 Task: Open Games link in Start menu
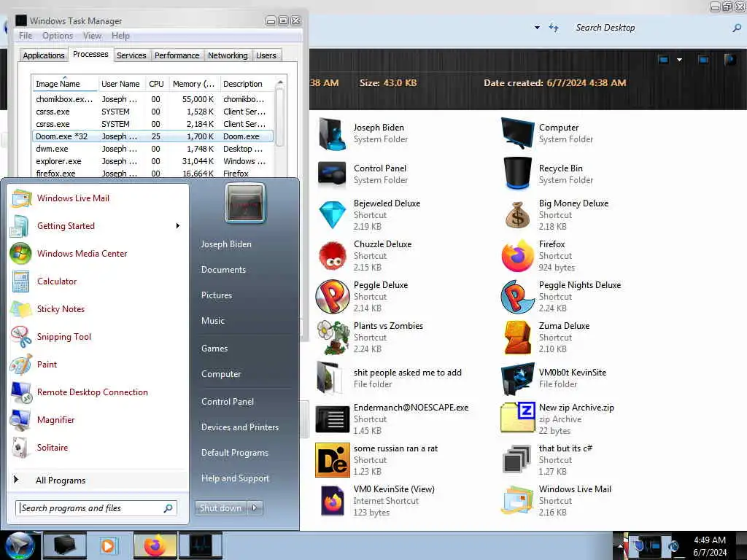pyautogui.click(x=214, y=349)
